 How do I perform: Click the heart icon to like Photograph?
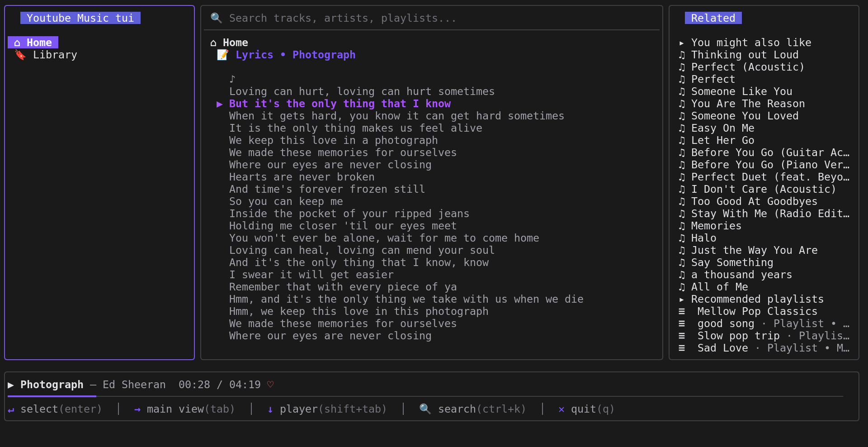(x=270, y=385)
